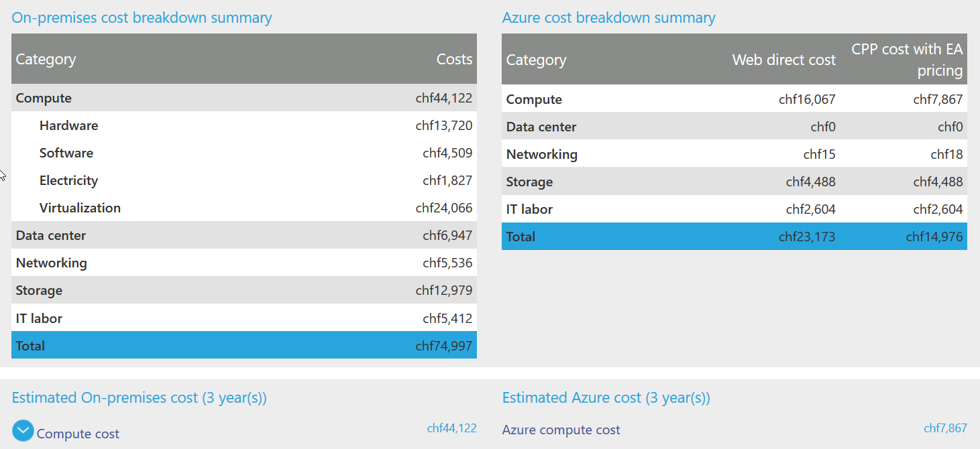980x449 pixels.
Task: Open the Compute cost label link
Action: (78, 434)
